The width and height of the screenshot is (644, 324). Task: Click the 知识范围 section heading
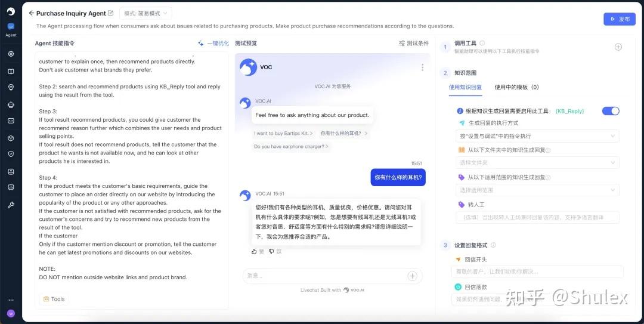(x=465, y=73)
